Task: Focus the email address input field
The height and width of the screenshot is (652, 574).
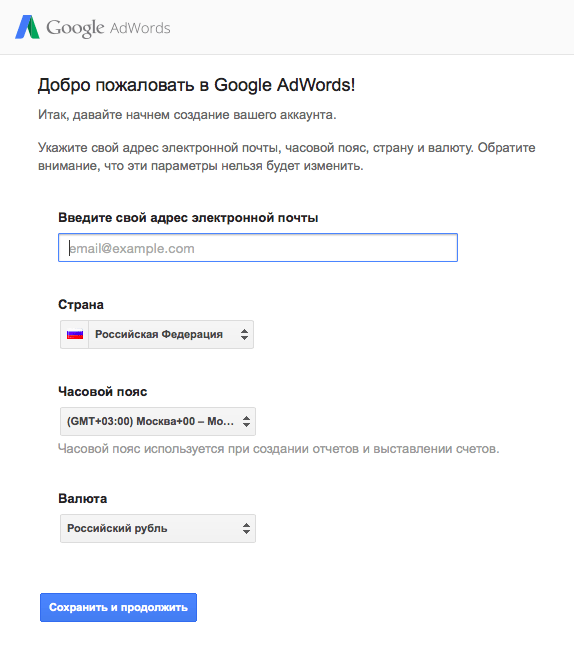Action: tap(258, 248)
